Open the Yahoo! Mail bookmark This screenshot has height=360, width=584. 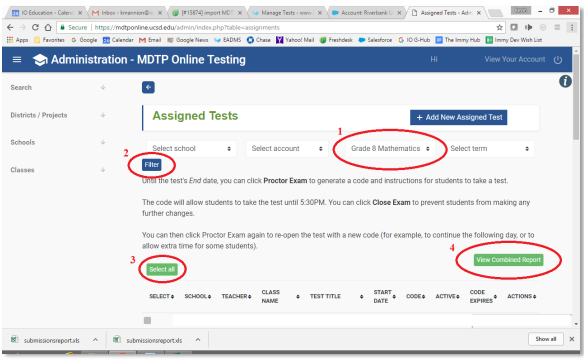295,40
